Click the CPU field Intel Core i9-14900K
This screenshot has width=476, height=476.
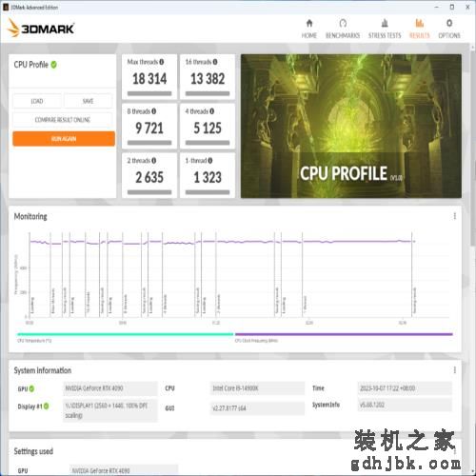pos(258,388)
